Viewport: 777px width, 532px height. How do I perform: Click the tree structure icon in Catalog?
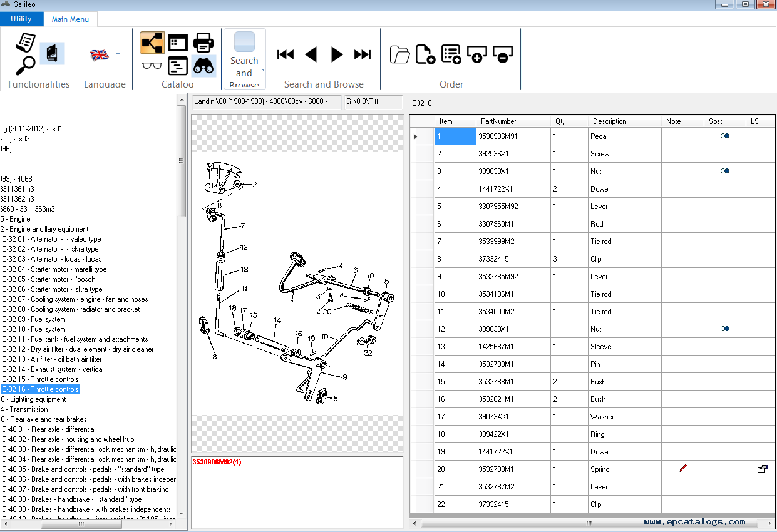pos(152,43)
